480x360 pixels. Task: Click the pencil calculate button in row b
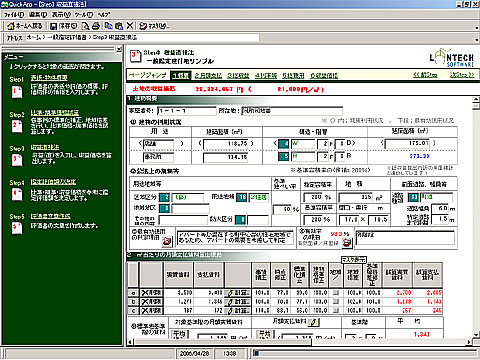click(x=238, y=302)
